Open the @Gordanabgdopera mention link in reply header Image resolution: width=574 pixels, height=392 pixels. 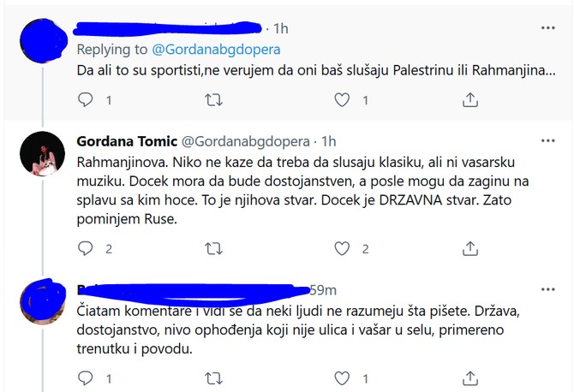point(216,50)
